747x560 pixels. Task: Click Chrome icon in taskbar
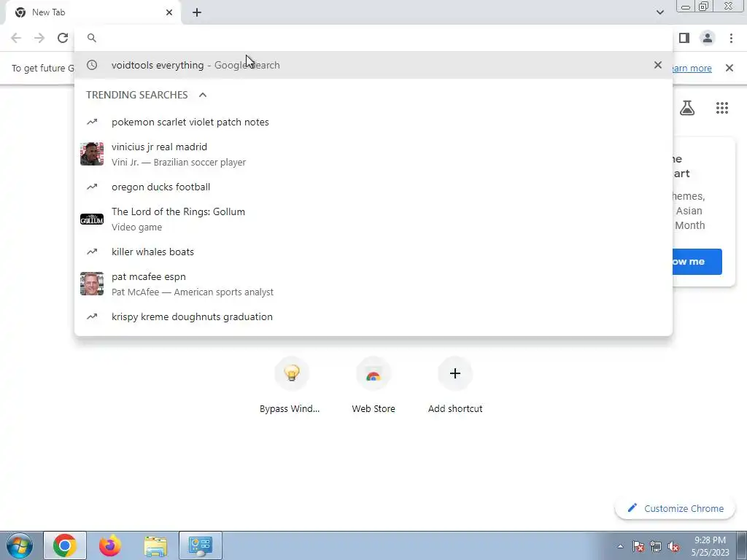point(65,545)
